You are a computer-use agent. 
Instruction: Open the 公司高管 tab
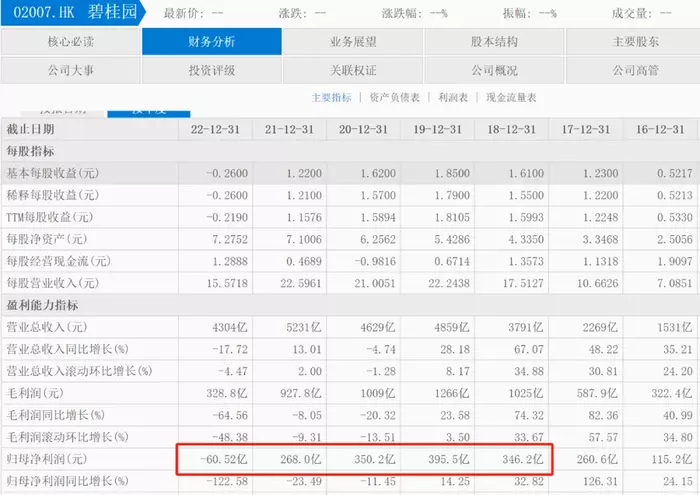coord(634,70)
